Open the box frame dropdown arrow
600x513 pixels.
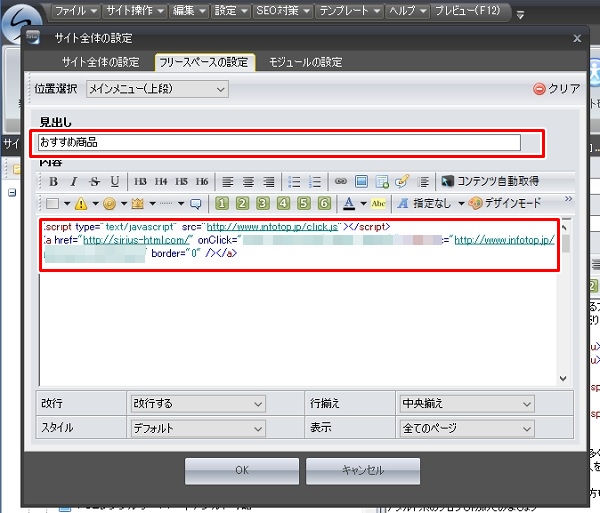(x=67, y=204)
